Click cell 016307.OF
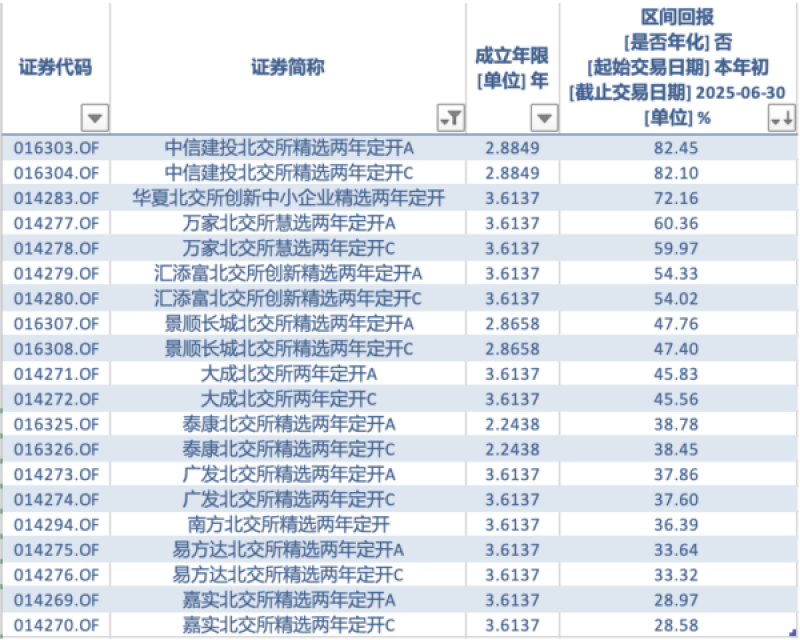The height and width of the screenshot is (640, 800). coord(56,324)
